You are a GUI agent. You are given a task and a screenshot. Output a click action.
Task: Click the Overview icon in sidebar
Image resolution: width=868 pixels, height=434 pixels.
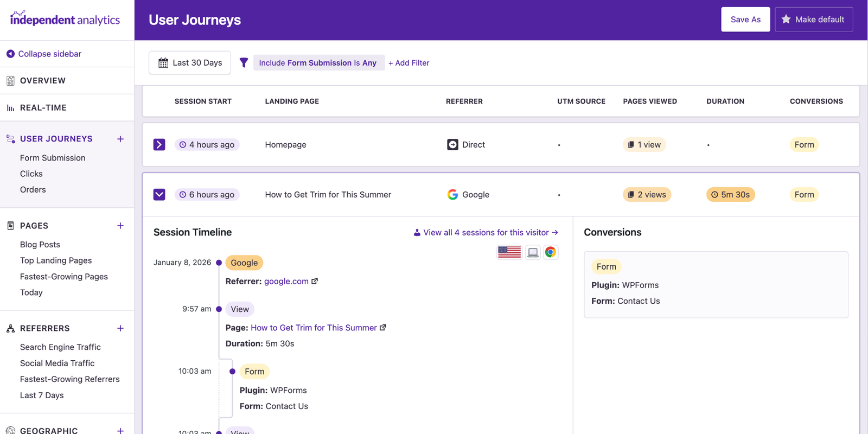click(10, 81)
